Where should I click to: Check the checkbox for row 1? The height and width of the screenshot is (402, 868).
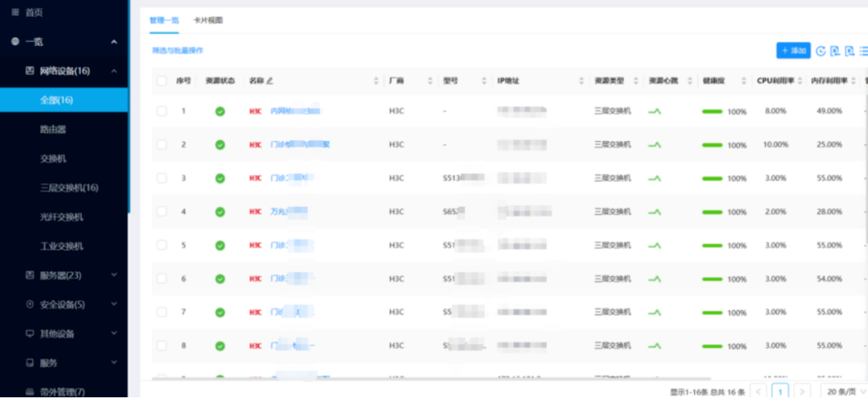162,111
